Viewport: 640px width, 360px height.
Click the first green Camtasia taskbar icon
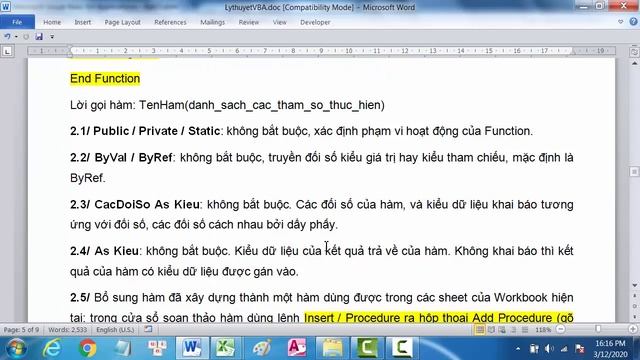(x=367, y=348)
